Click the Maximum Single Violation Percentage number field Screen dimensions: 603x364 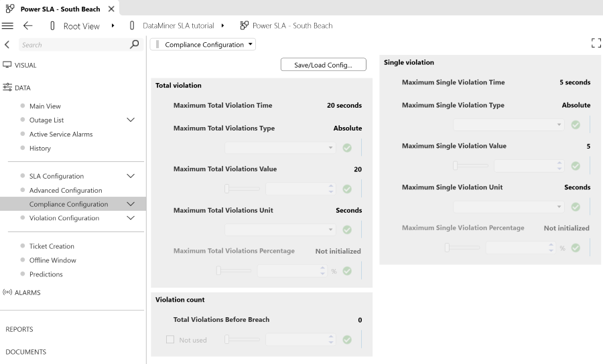tap(521, 248)
